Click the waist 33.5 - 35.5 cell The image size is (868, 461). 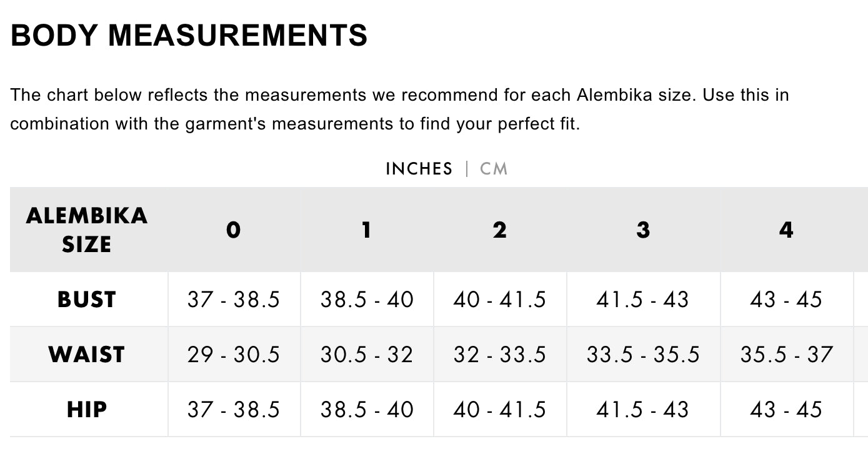pos(643,355)
